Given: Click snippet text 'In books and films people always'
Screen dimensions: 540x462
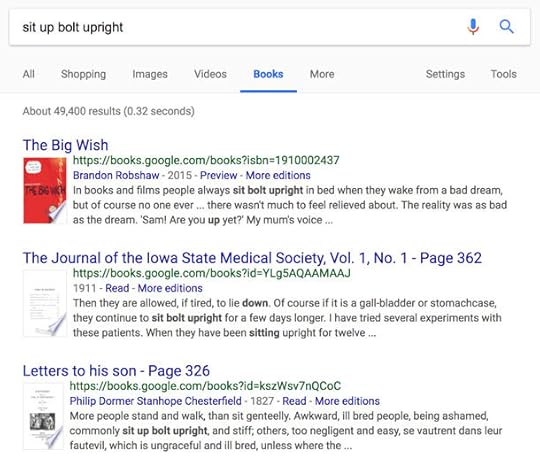Looking at the screenshot, I should [x=151, y=190].
